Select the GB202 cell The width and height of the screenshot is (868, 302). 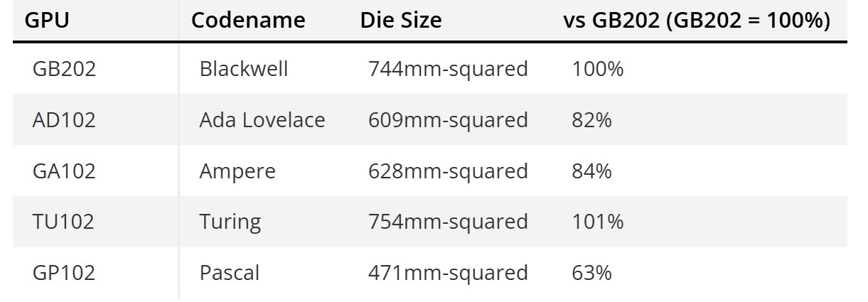tap(64, 69)
